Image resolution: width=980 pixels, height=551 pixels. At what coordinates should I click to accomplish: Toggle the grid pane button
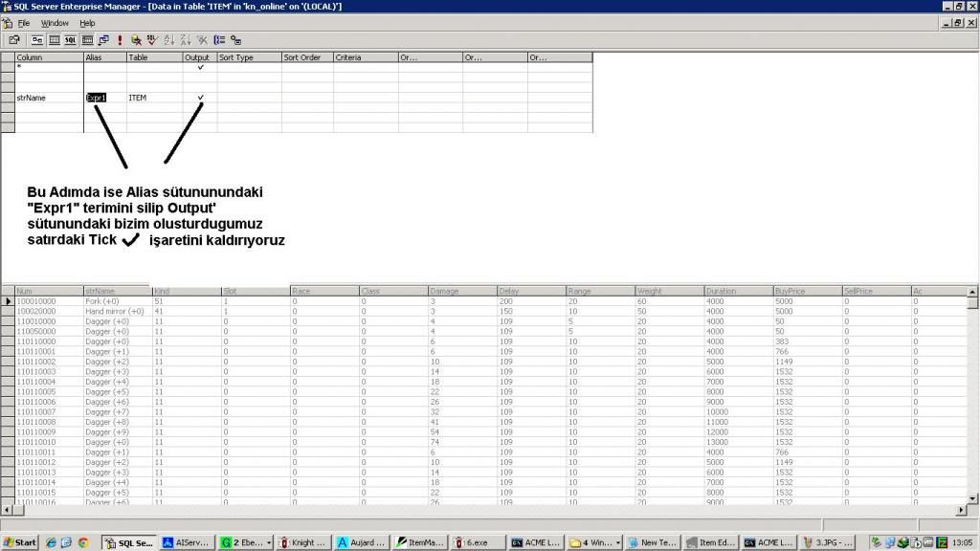[55, 40]
